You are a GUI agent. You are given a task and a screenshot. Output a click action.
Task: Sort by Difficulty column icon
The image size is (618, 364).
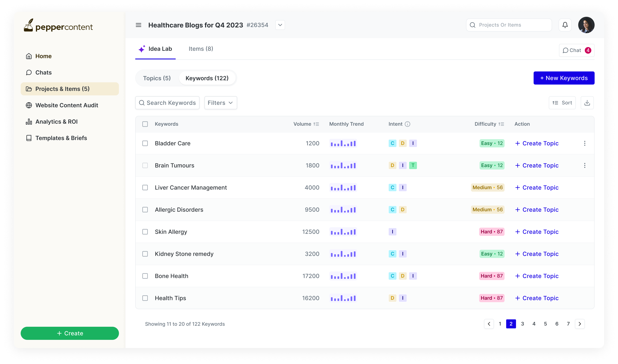(501, 124)
